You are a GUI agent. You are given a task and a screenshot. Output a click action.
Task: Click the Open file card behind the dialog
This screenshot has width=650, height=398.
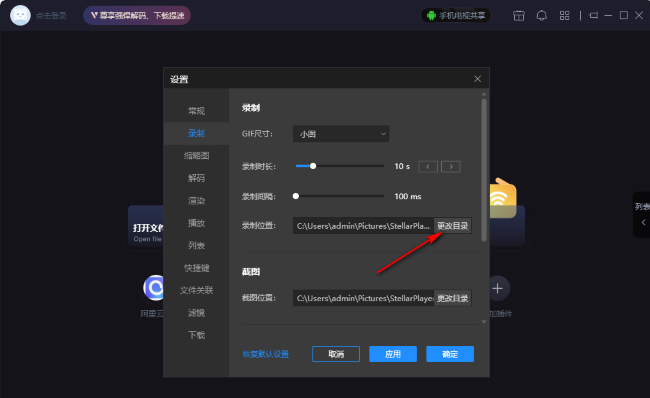click(146, 227)
